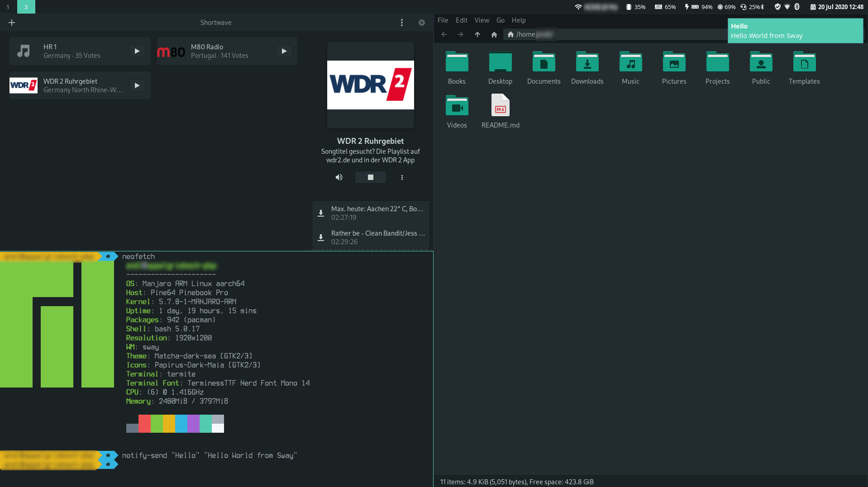Click the 'Kernel: 5.7.8-1-MANJARO-ARM' line
Image resolution: width=868 pixels, height=487 pixels.
tap(181, 302)
